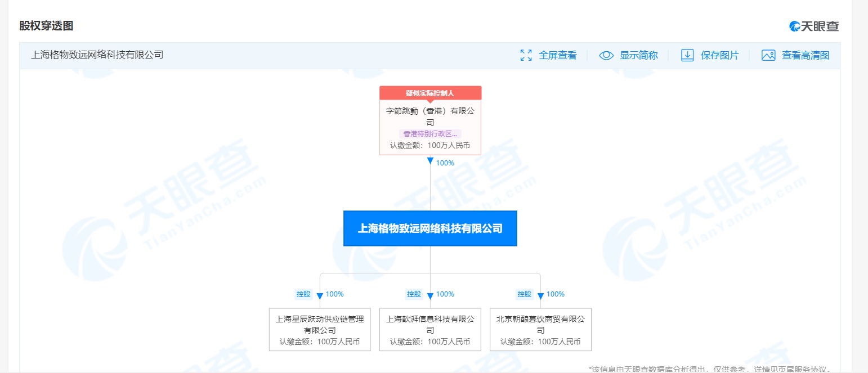Open 查看高清图 high-resolution view
The width and height of the screenshot is (868, 373).
pyautogui.click(x=806, y=55)
